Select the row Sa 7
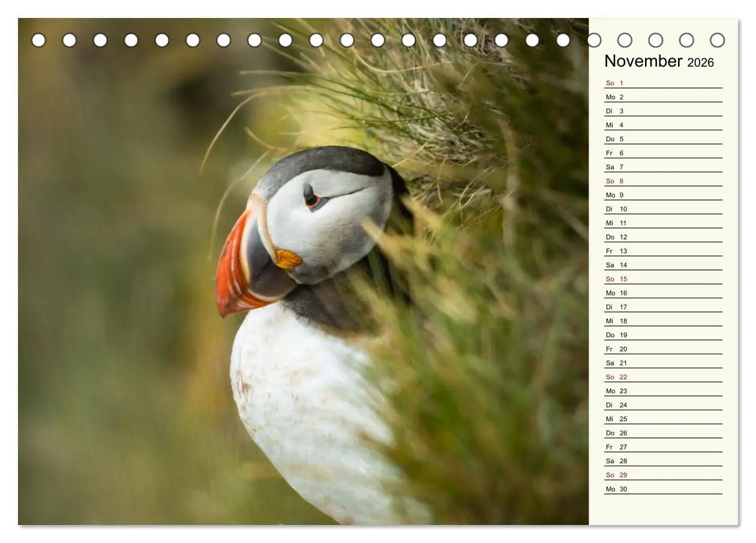The height and width of the screenshot is (543, 756). click(663, 166)
